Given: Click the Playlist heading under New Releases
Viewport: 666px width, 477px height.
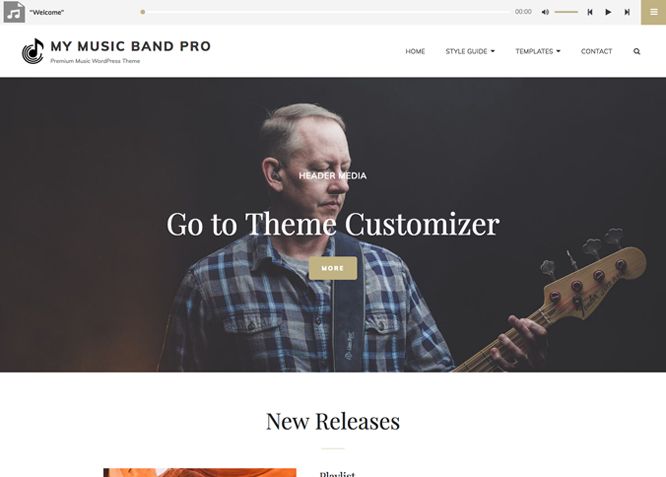Looking at the screenshot, I should pos(337,474).
